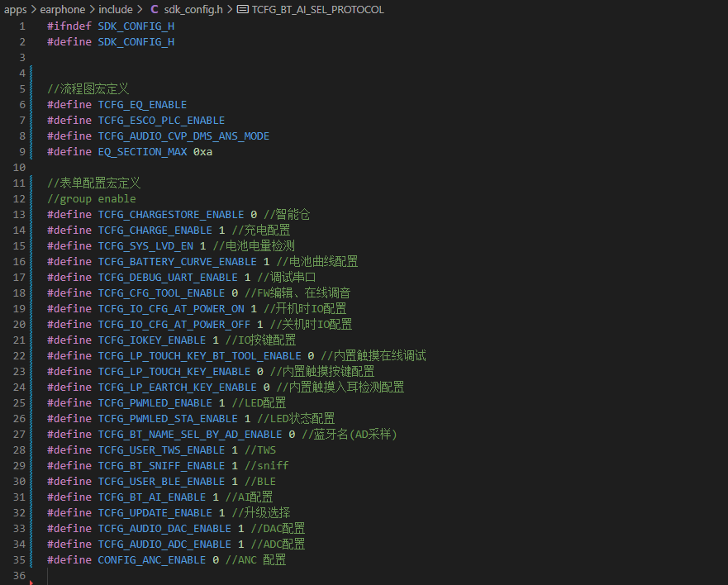Click the TCFG_UPDATE_ENABLE macro

click(x=155, y=513)
